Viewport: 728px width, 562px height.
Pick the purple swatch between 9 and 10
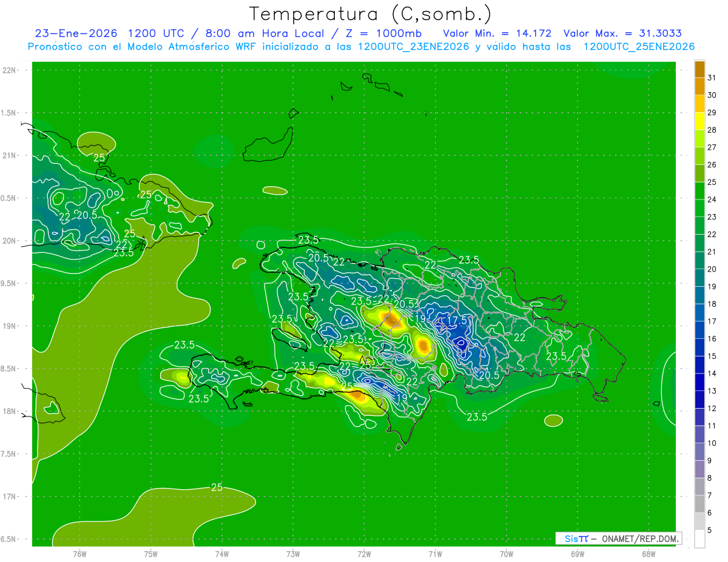click(x=699, y=452)
